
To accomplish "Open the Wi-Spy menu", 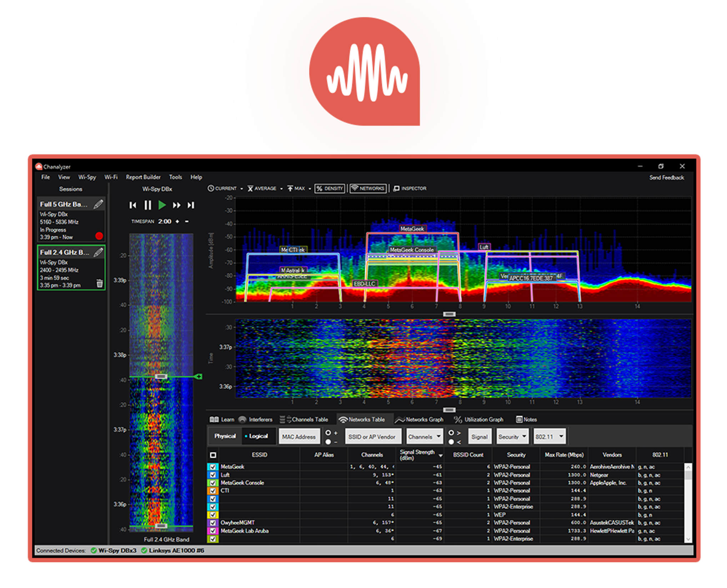I will [87, 177].
